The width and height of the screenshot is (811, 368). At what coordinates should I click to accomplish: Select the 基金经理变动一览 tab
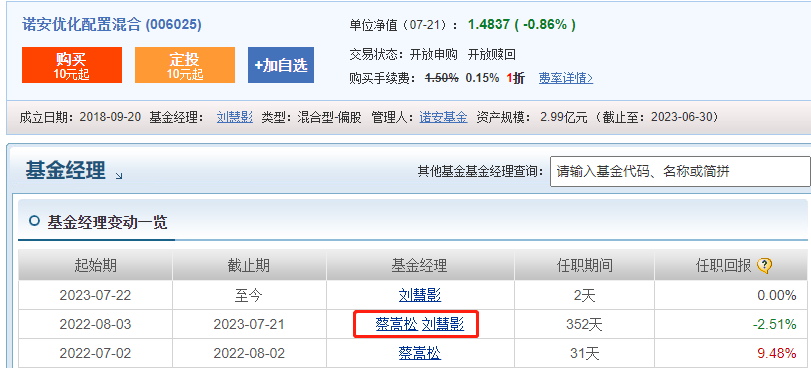pos(97,223)
